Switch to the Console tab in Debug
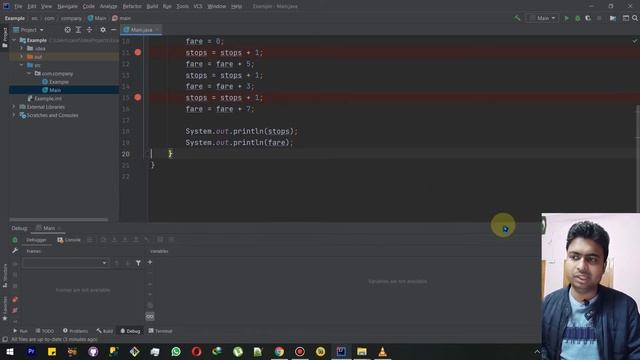640x360 pixels. click(69, 240)
